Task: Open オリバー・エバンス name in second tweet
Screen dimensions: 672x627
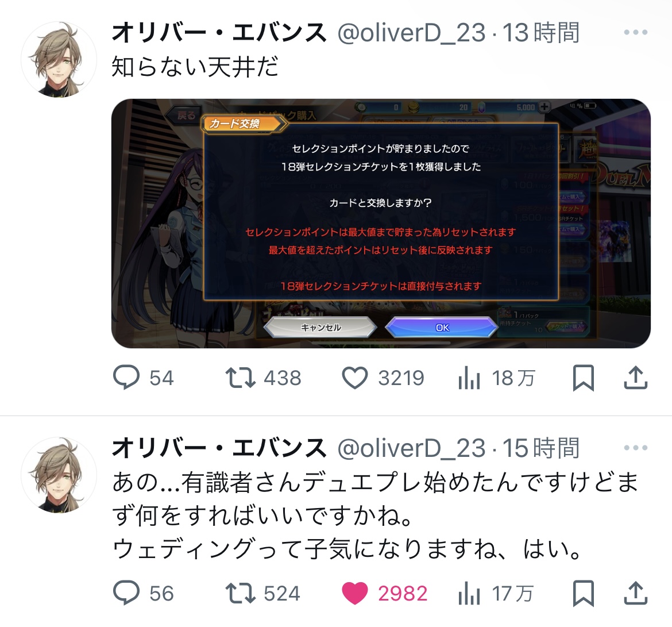Action: click(x=219, y=448)
